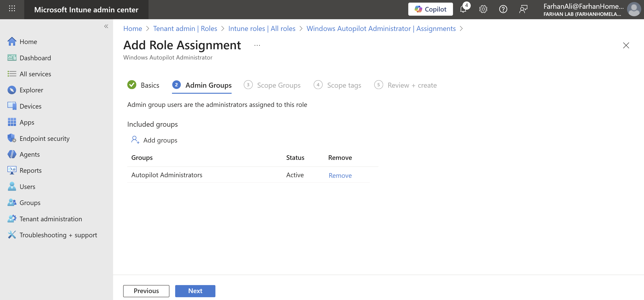Open the notifications bell icon
The image size is (644, 300).
coord(463,10)
